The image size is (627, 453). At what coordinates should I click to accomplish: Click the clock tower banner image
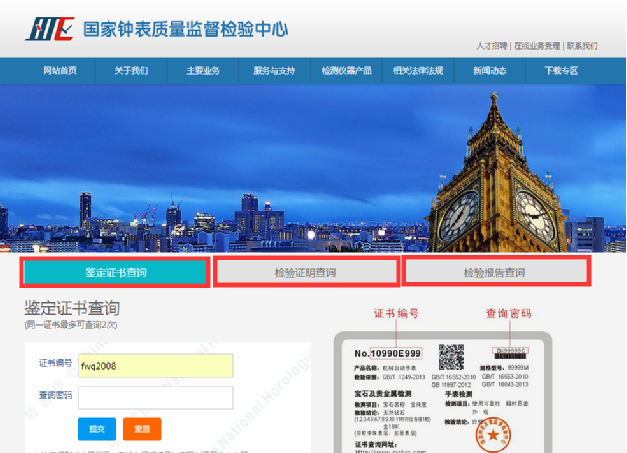click(313, 168)
